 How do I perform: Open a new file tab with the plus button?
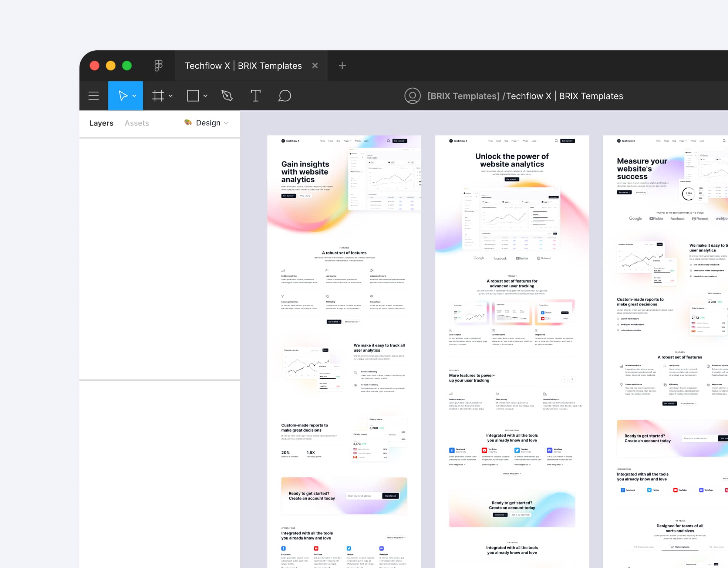[342, 65]
